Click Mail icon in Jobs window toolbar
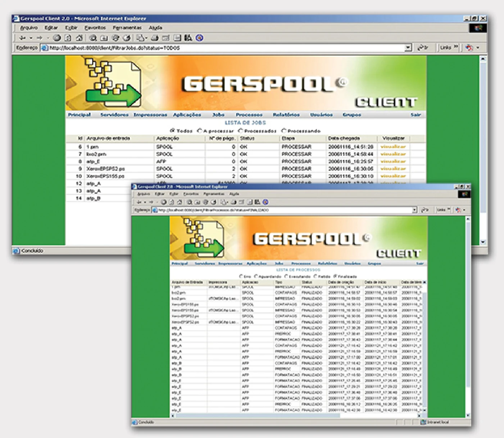The height and width of the screenshot is (438, 504). point(140,38)
